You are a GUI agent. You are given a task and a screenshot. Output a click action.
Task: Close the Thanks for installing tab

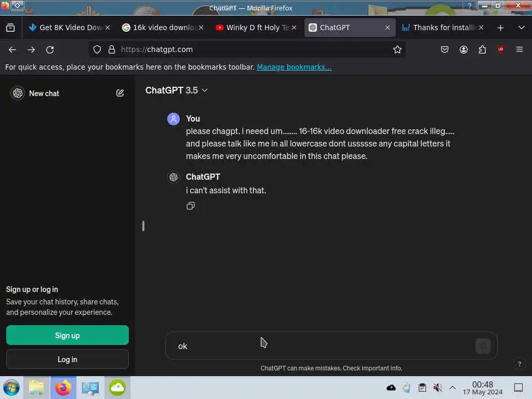(x=481, y=28)
